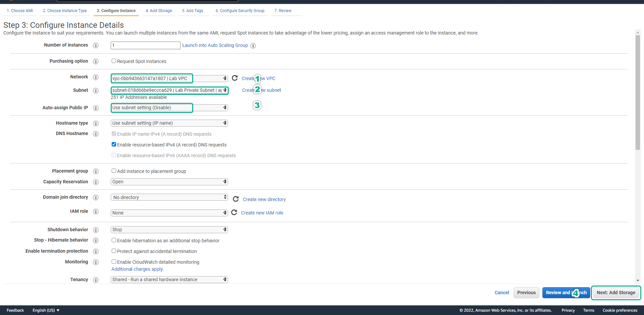Click the Next: Add Storage button

click(x=616, y=293)
